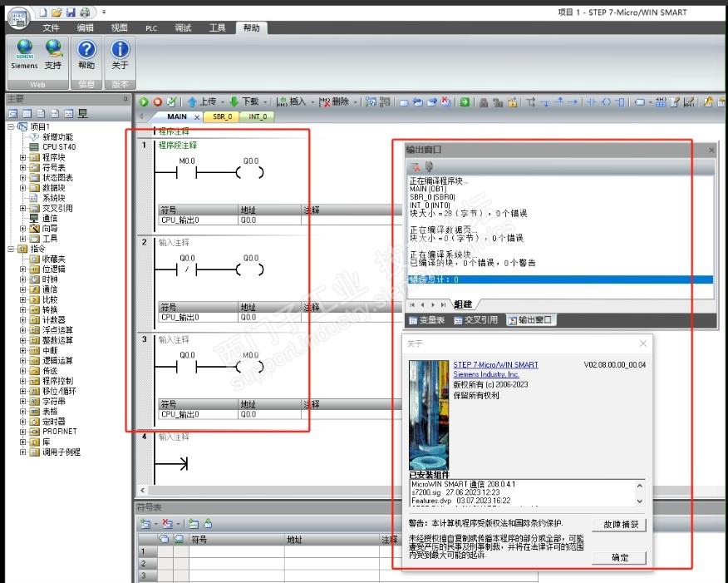Screen dimensions: 728x583
Task: Click symbol table row 1 符号 cell
Action: click(x=236, y=551)
